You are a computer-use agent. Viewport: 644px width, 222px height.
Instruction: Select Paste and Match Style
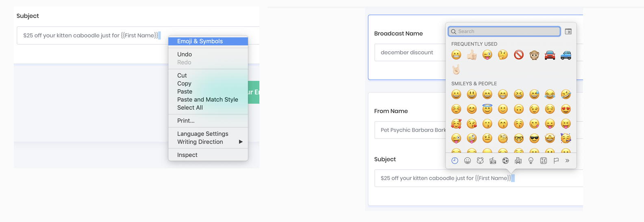207,100
